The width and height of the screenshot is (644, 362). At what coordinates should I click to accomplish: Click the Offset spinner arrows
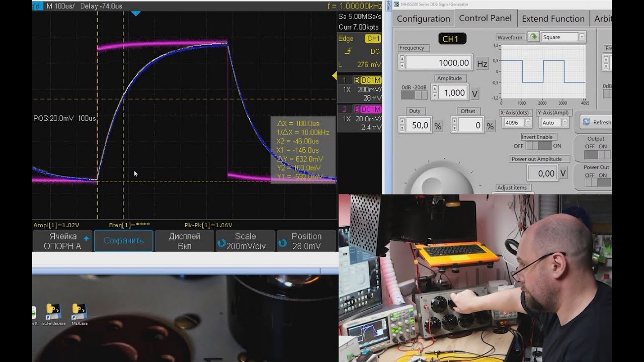click(454, 125)
